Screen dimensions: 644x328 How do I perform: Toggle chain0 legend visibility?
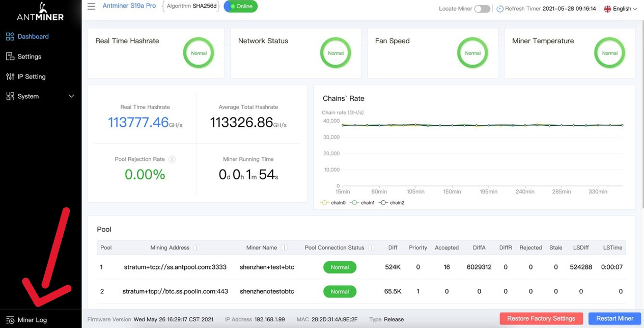coord(332,203)
